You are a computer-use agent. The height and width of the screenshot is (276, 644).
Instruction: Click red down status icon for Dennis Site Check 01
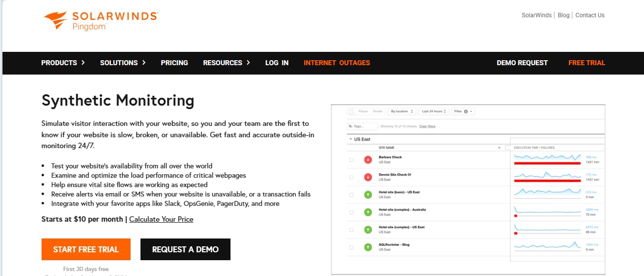pos(368,177)
